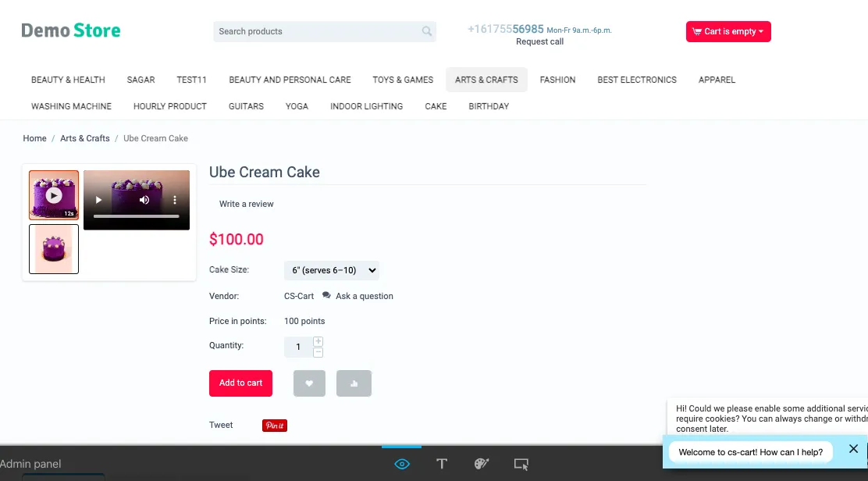Select the pink background cake thumbnail
Viewport: 868px width, 481px height.
click(x=54, y=249)
